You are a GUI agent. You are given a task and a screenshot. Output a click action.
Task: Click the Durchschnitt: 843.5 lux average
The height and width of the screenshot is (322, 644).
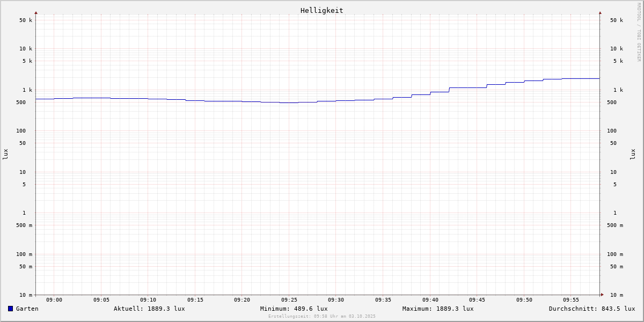[x=591, y=309]
